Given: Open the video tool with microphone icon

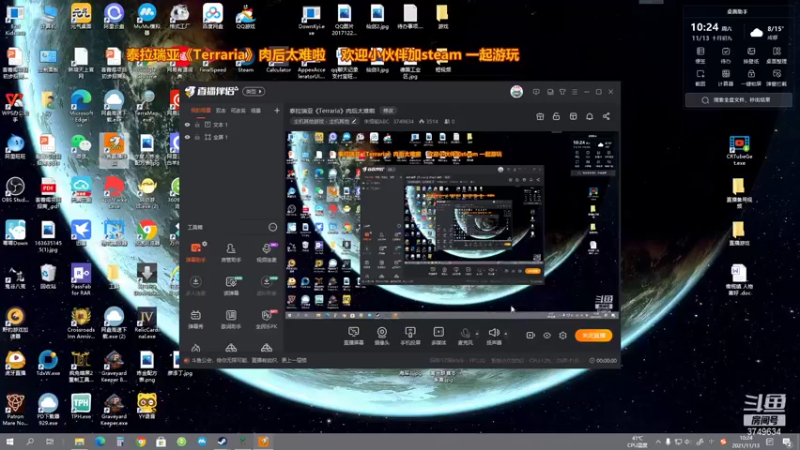Looking at the screenshot, I should click(x=266, y=252).
